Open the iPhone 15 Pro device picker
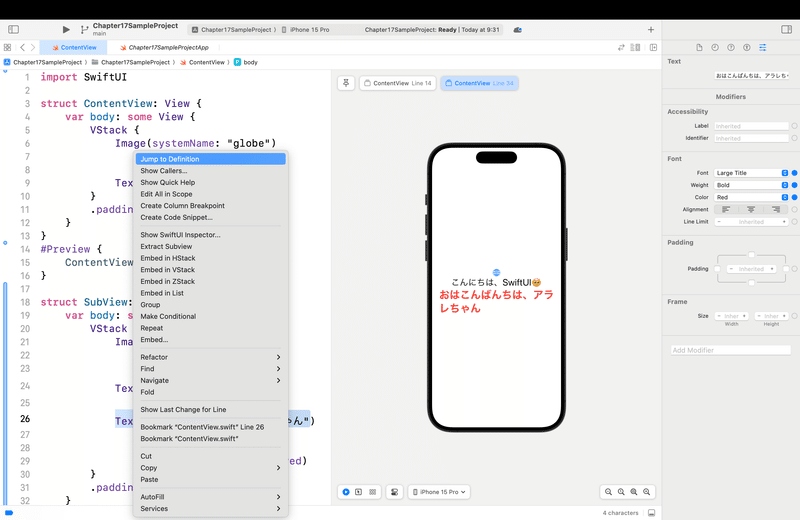The image size is (800, 520). 439,492
